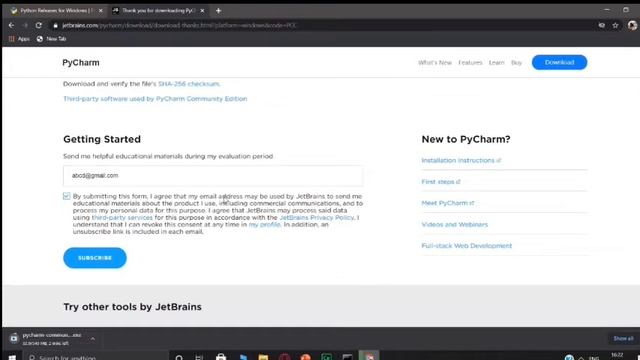Image resolution: width=640 pixels, height=360 pixels.
Task: Show hidden system tray icons
Action: [582, 358]
